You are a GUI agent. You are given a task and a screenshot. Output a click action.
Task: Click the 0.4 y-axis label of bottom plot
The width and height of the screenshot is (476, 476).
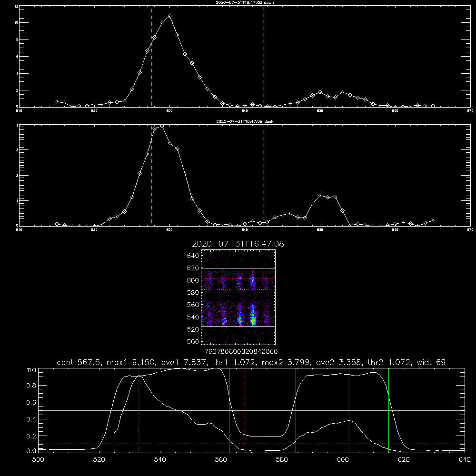[31, 419]
